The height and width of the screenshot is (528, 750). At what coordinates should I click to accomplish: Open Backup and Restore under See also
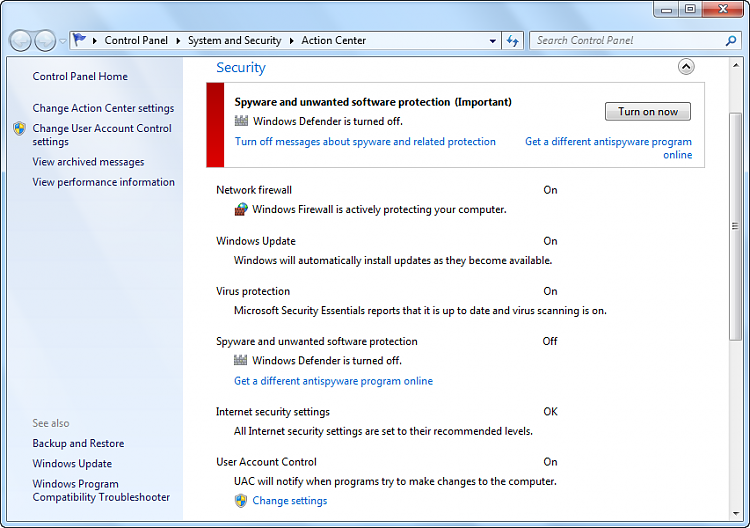[78, 443]
